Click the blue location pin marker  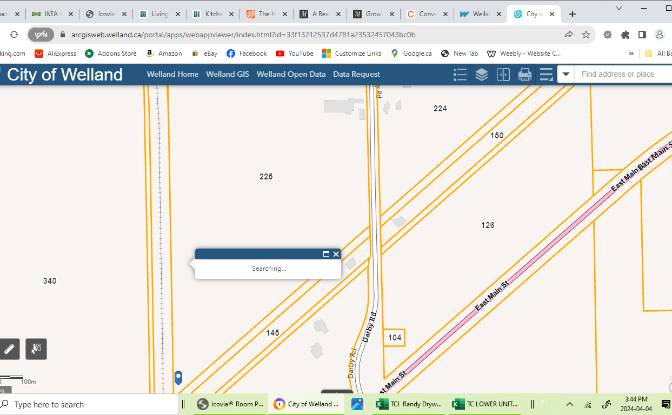point(178,377)
